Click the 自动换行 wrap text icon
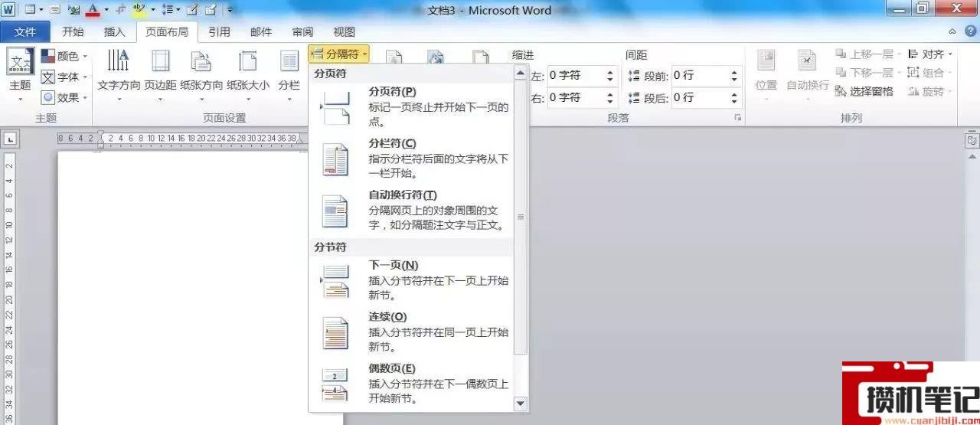This screenshot has height=425, width=980. click(808, 61)
